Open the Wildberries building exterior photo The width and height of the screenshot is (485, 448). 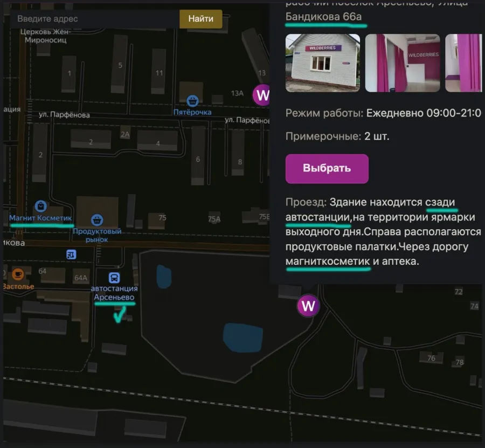point(323,63)
